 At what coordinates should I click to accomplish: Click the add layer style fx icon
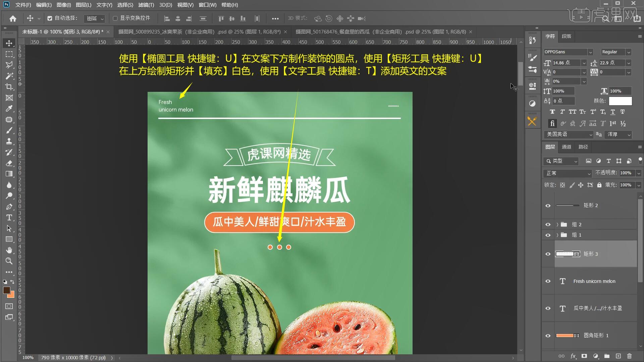(x=573, y=356)
